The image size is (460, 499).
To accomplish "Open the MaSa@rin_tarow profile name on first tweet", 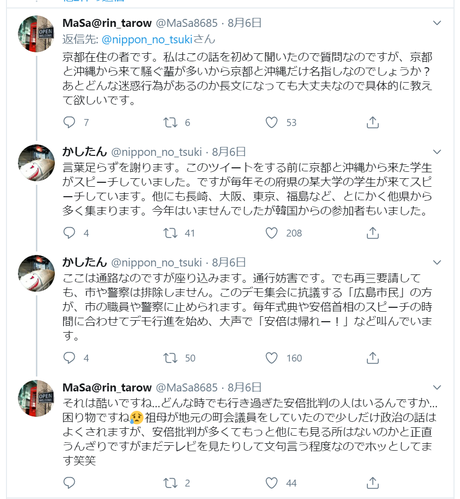I will tap(107, 23).
